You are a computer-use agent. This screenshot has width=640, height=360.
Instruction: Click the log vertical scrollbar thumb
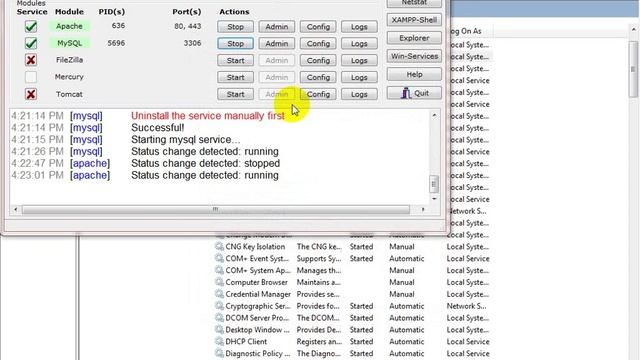pyautogui.click(x=434, y=184)
